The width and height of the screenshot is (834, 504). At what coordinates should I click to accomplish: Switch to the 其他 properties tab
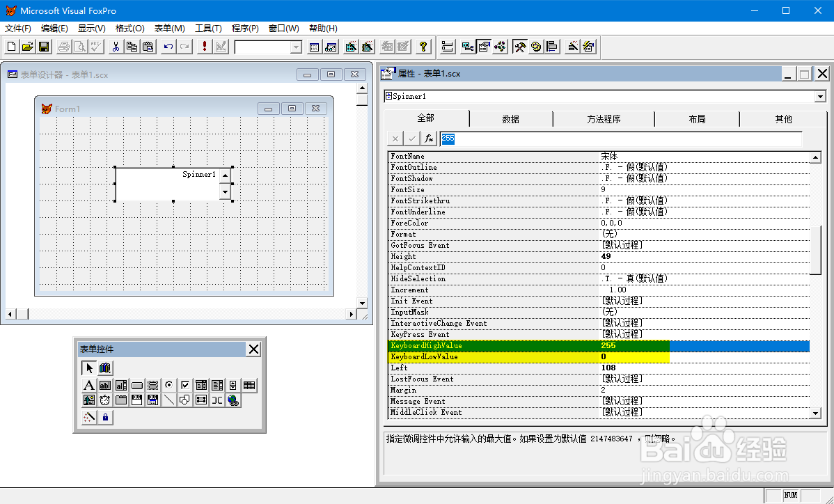point(783,119)
